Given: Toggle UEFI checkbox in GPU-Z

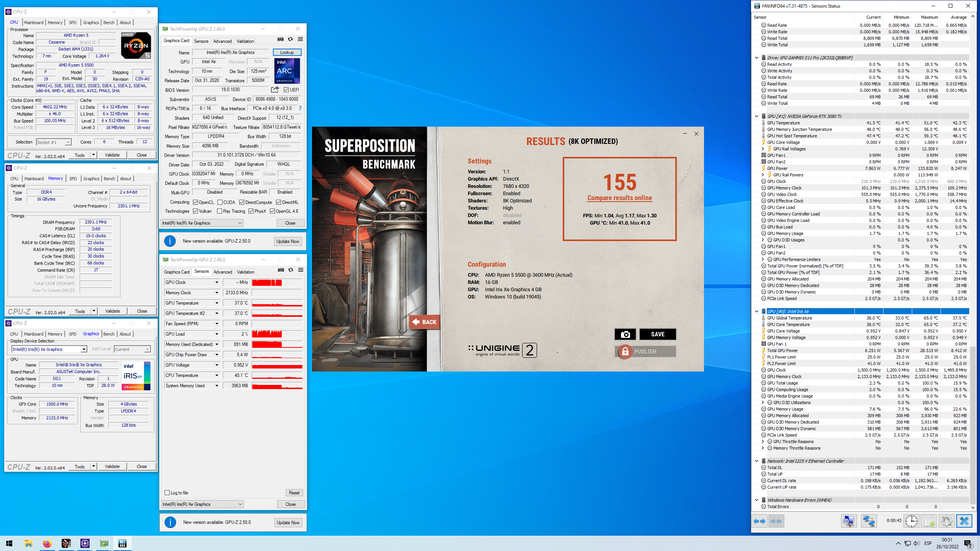Looking at the screenshot, I should click(286, 90).
